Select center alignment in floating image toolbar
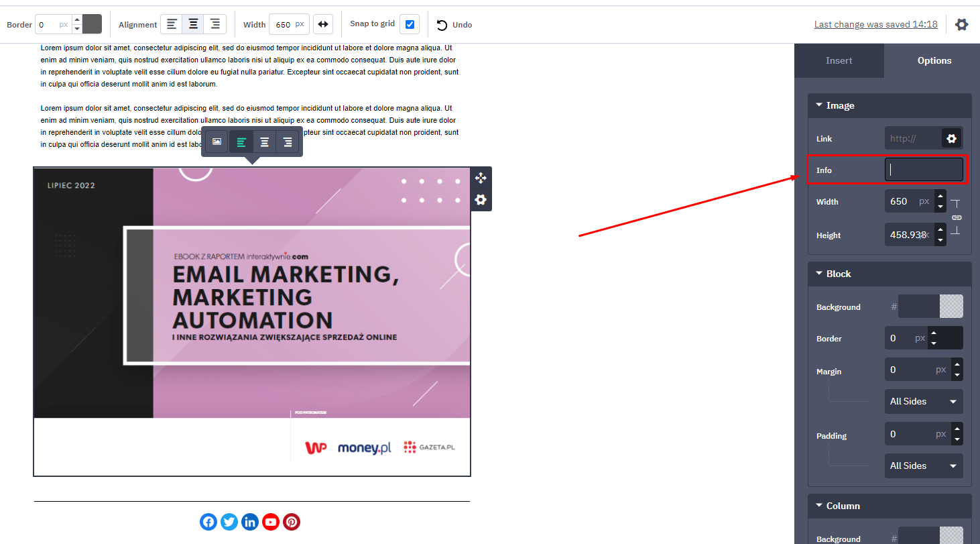The image size is (980, 544). 265,142
